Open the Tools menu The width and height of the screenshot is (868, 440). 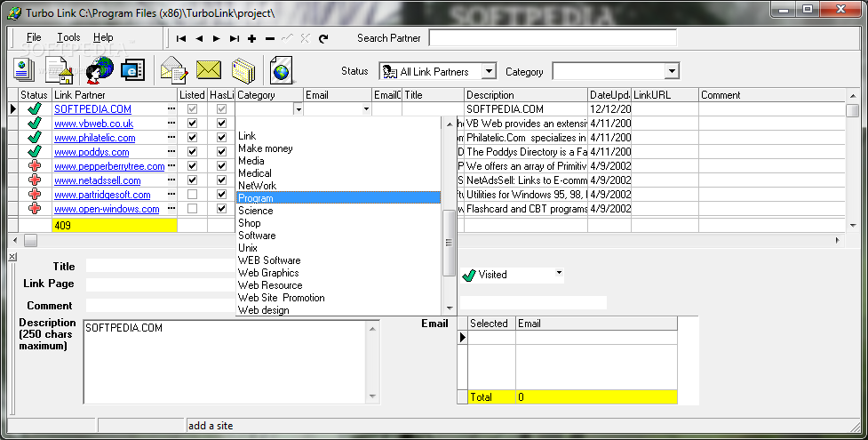[68, 37]
